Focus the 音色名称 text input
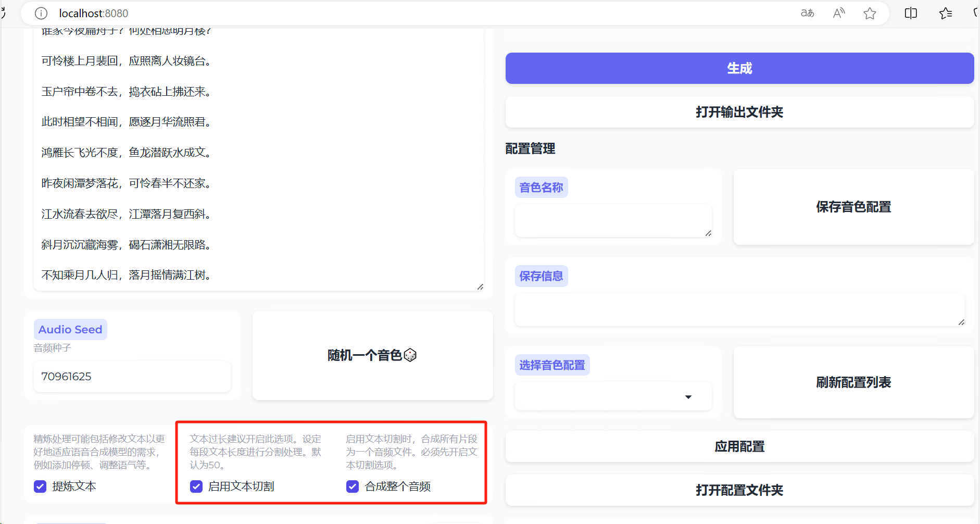This screenshot has width=980, height=524. tap(613, 221)
